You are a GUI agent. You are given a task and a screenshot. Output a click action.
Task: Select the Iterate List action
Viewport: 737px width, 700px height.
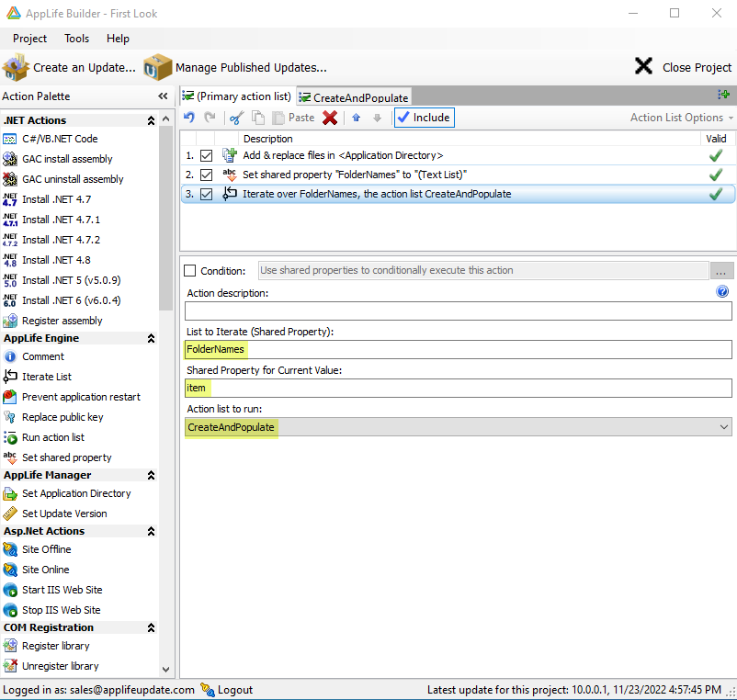pyautogui.click(x=37, y=377)
